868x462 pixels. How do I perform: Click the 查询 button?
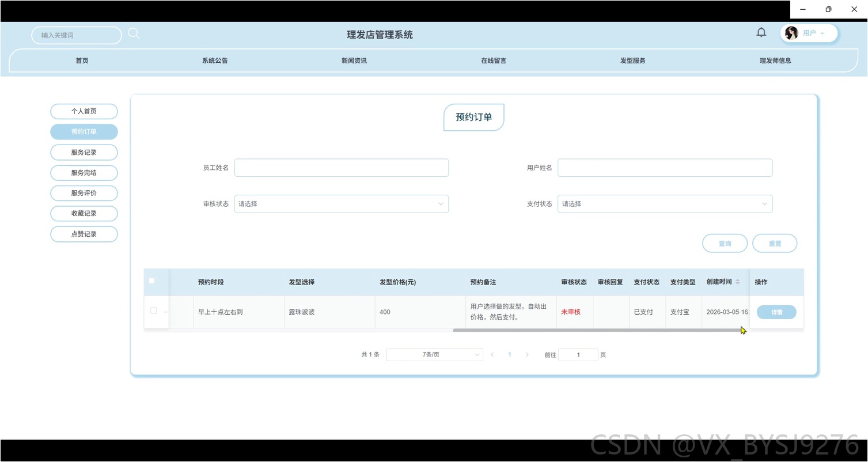pos(725,244)
